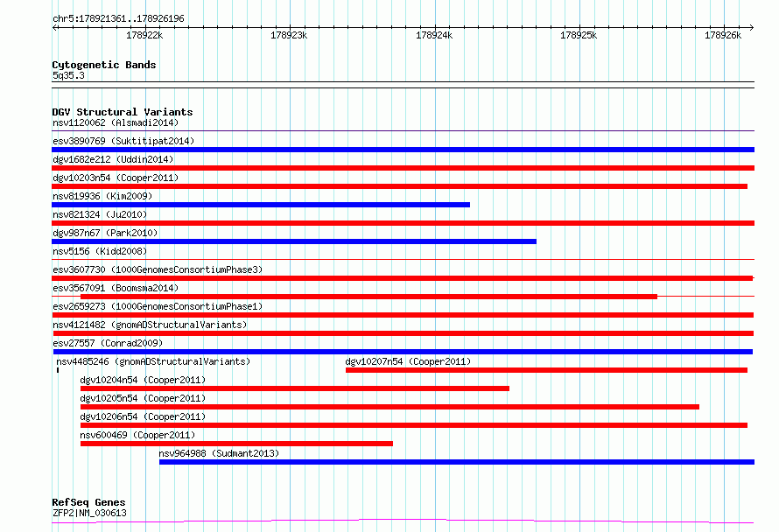Image resolution: width=779 pixels, height=532 pixels.
Task: Select the red esv2659273 variant bar
Action: tap(403, 315)
